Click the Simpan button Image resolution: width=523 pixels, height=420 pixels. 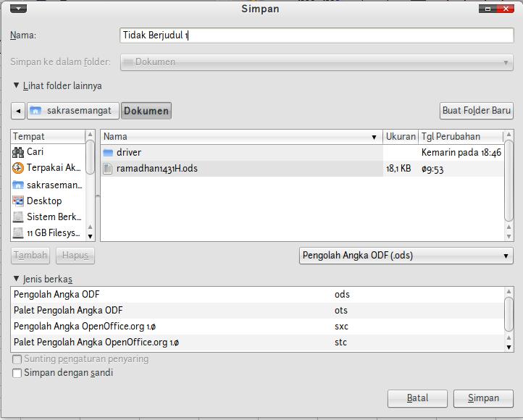tap(482, 398)
